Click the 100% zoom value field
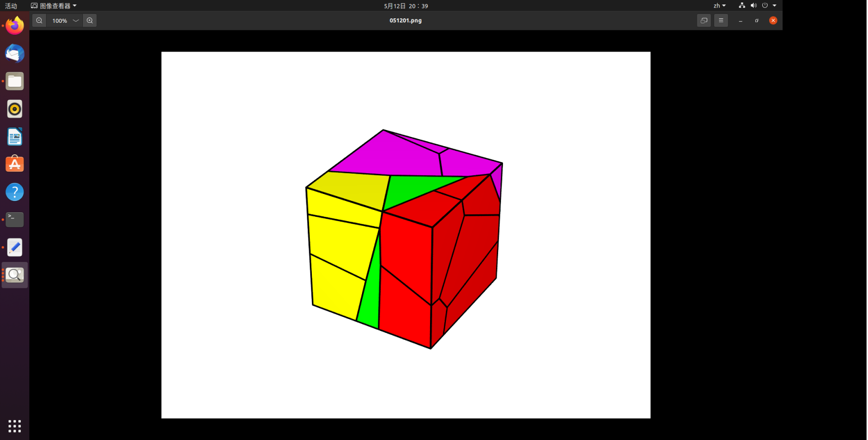The width and height of the screenshot is (868, 440). point(60,20)
